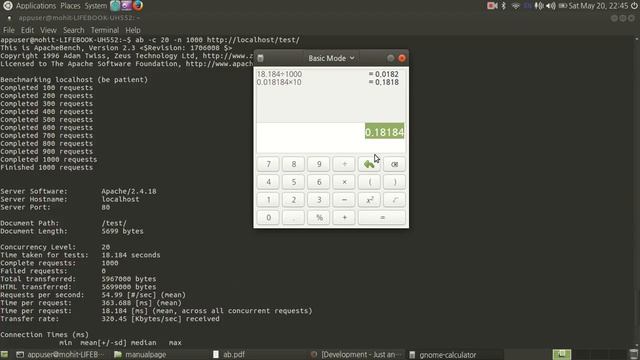Minimize the calculator window
The height and width of the screenshot is (360, 640).
pos(391,58)
